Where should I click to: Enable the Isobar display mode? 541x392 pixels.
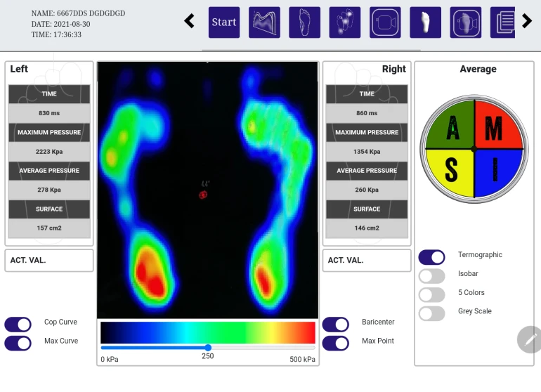(x=432, y=276)
